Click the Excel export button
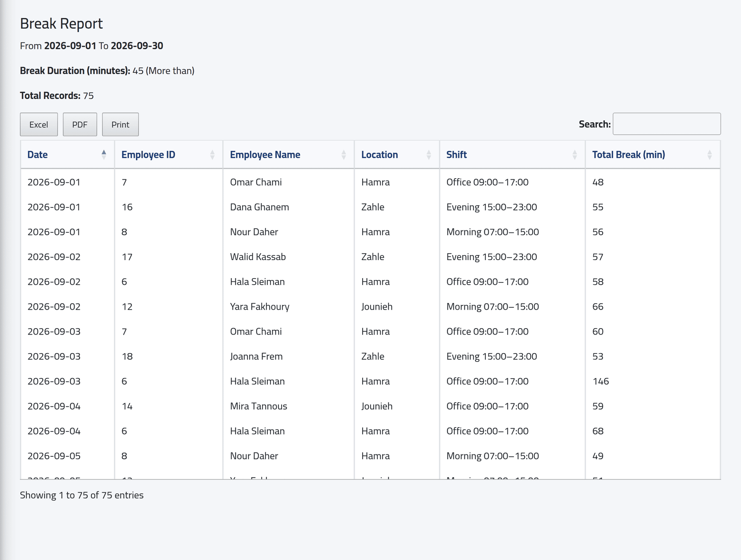 [x=39, y=124]
